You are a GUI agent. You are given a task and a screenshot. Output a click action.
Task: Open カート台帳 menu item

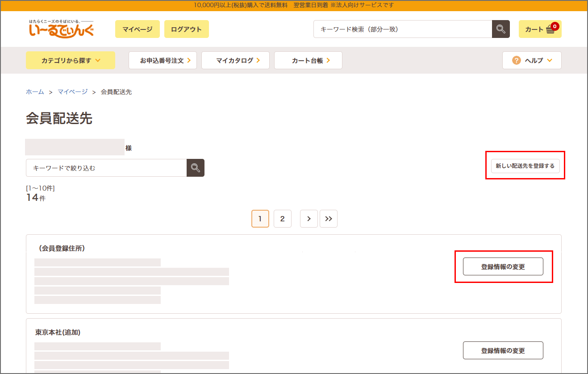point(308,60)
